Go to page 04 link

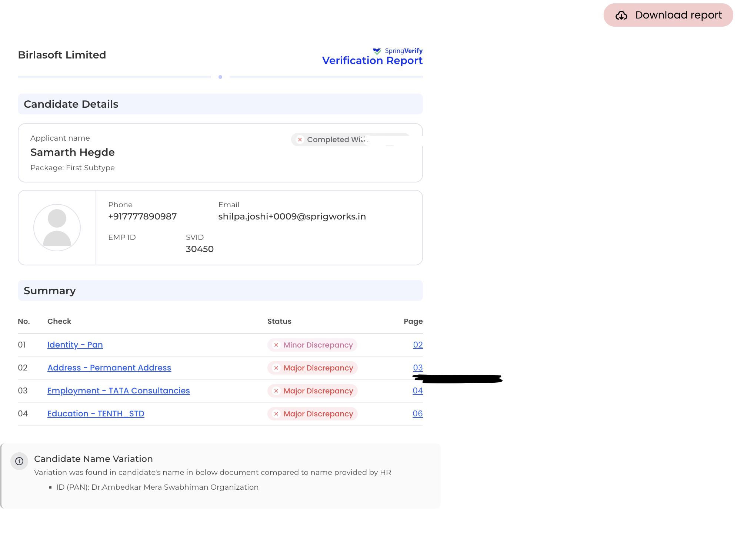(x=417, y=391)
